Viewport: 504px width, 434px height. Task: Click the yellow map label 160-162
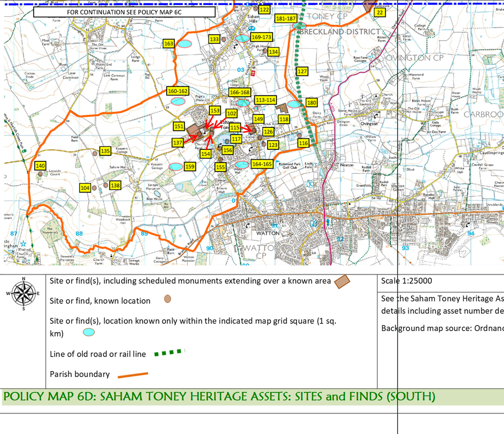point(178,91)
